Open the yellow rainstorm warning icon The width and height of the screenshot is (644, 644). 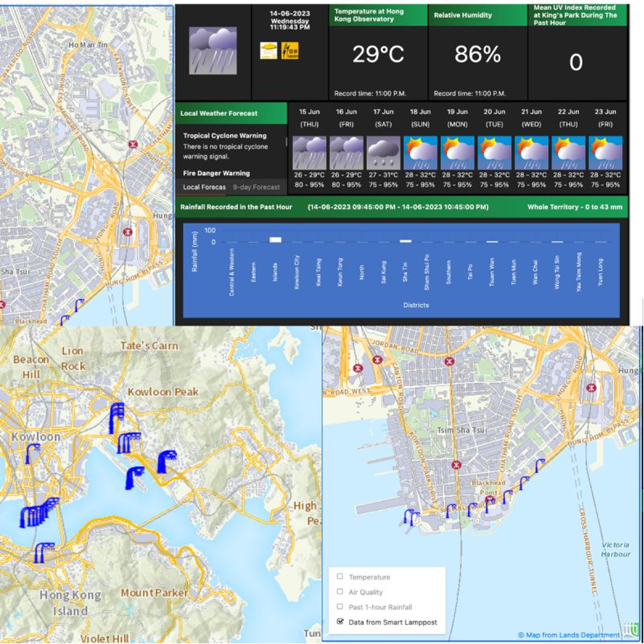pos(268,51)
